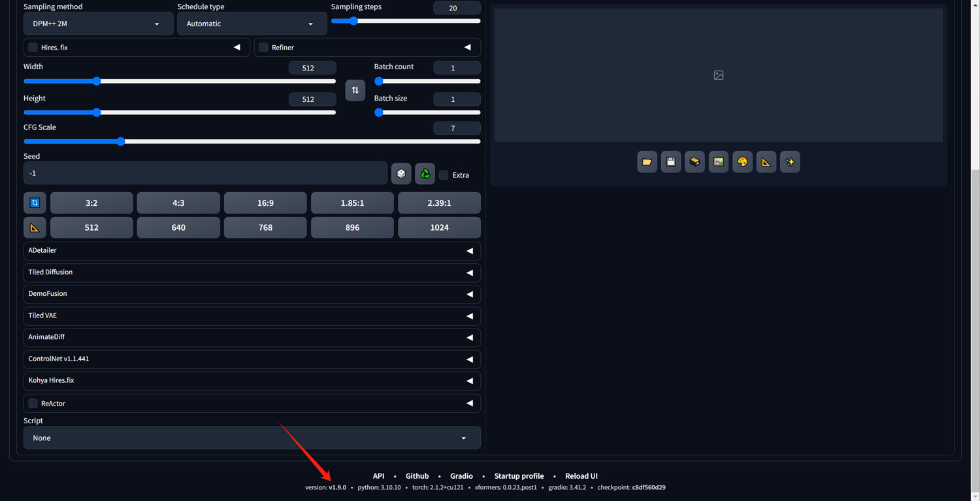Image resolution: width=980 pixels, height=501 pixels.
Task: Open the output images folder icon
Action: (647, 161)
